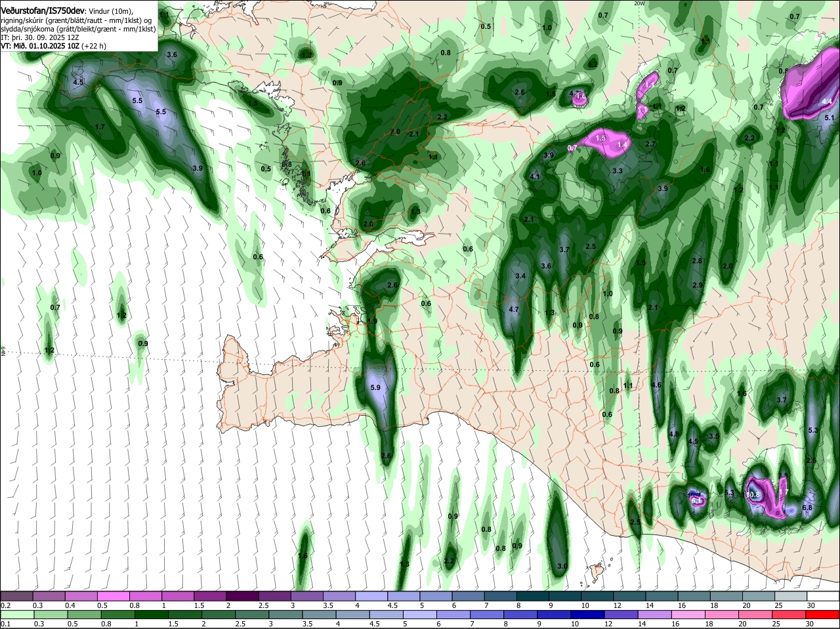Click the bright pink 0.5–0.8 swatch in upper legend
Image resolution: width=840 pixels, height=629 pixels.
point(114,596)
